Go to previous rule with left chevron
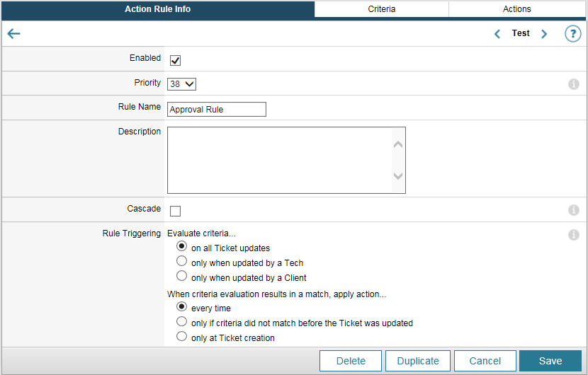The image size is (588, 375). 497,34
